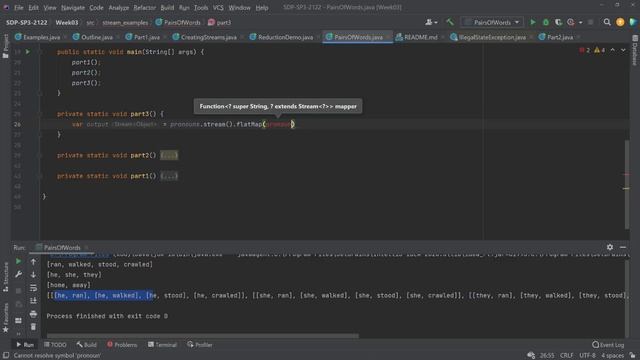The image size is (640, 360).
Task: Click the Restore Layout icon in Run panel
Action: (18, 321)
